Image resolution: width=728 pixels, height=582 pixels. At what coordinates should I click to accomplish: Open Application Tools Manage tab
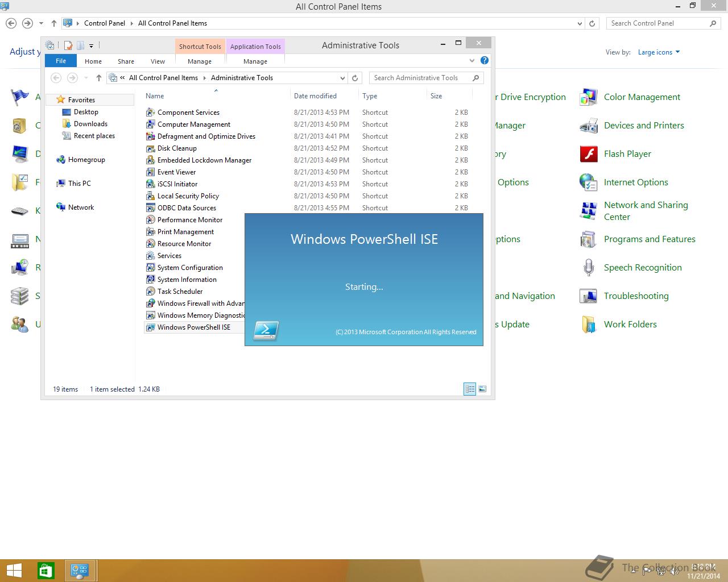tap(255, 61)
